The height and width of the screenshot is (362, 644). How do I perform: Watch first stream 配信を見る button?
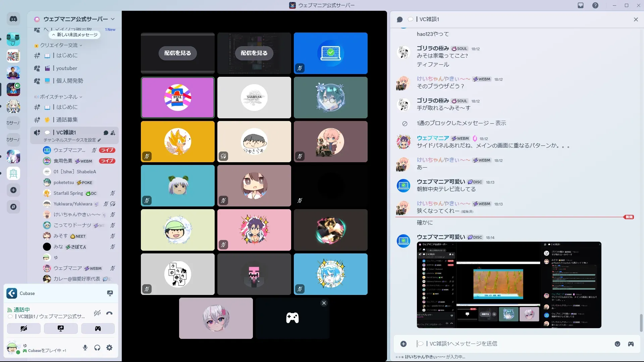pos(177,53)
